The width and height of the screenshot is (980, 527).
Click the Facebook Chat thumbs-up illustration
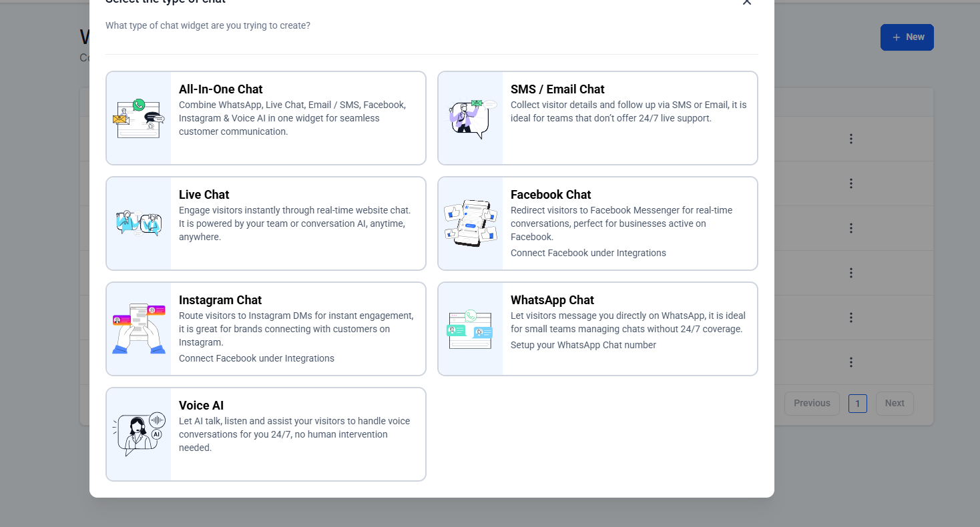coord(471,223)
